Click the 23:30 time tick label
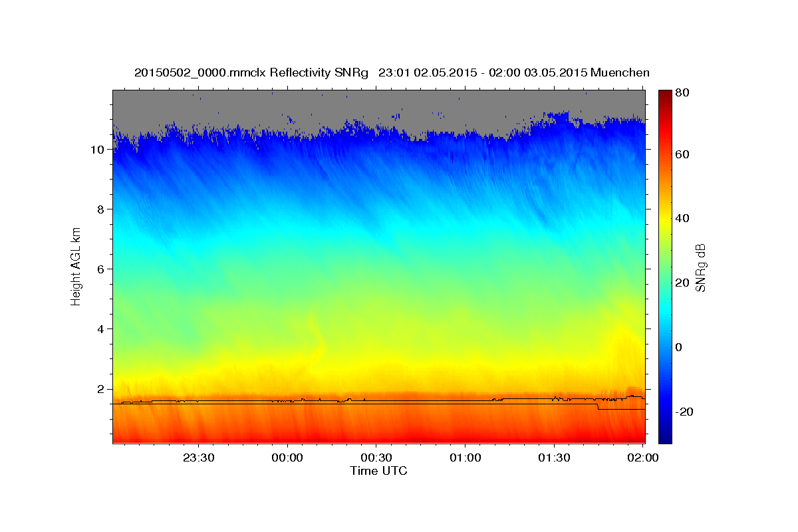This screenshot has width=798, height=532. (198, 458)
